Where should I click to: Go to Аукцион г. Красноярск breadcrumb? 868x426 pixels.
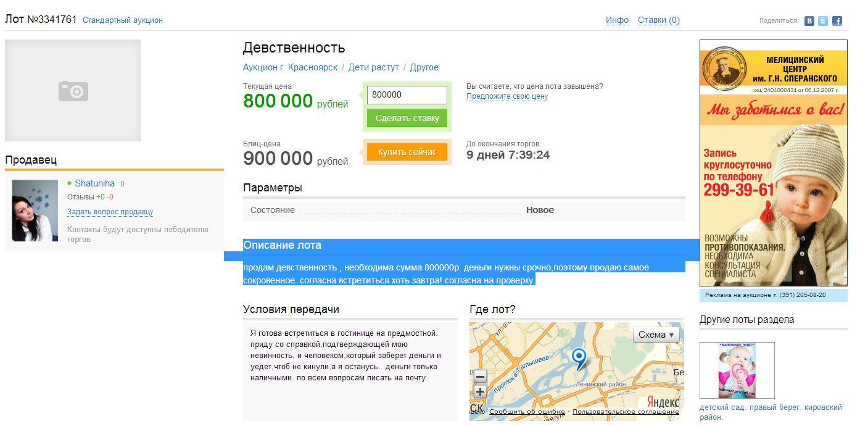290,67
